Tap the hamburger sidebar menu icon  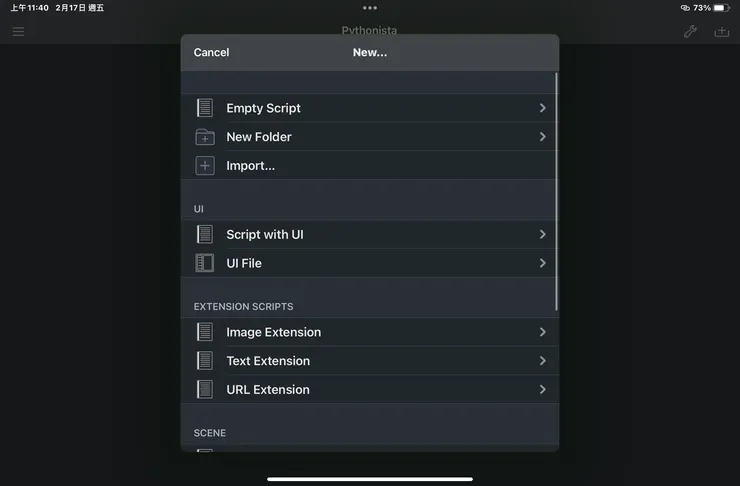(x=18, y=32)
